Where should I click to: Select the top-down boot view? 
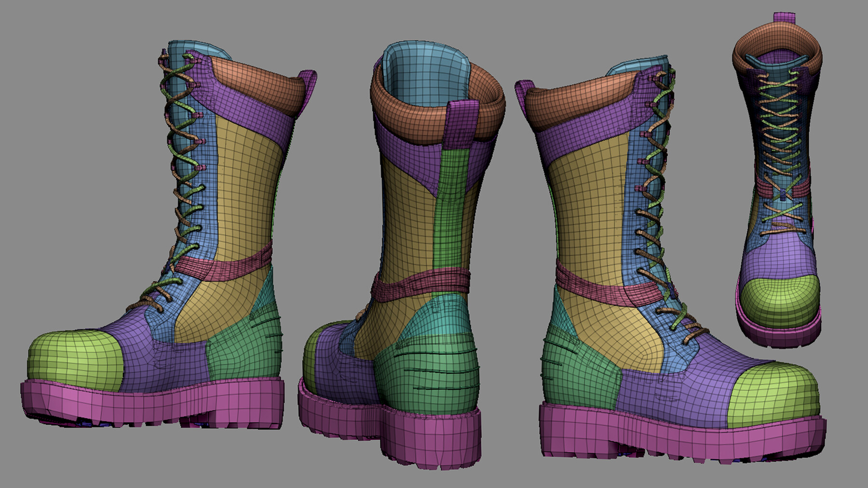click(781, 193)
